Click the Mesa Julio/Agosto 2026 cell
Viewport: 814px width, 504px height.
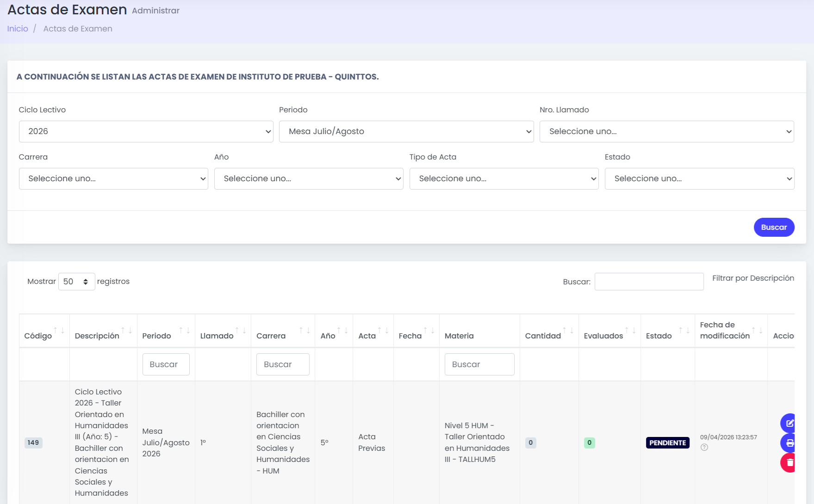166,443
